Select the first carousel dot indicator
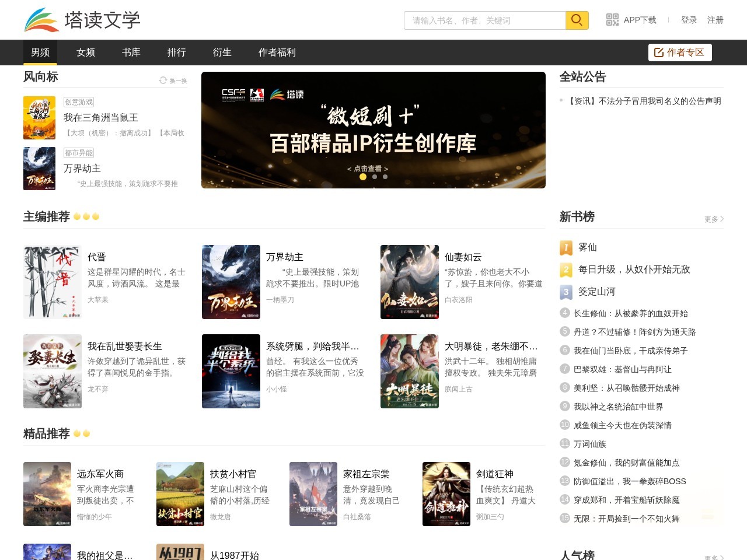The image size is (747, 560). point(363,177)
